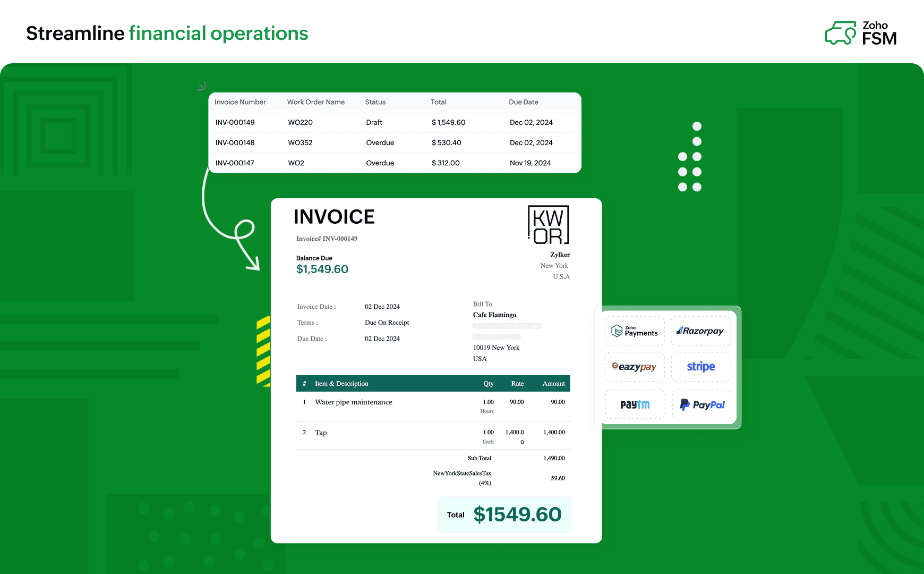Image resolution: width=924 pixels, height=574 pixels.
Task: Click the Paytm payment icon
Action: point(634,404)
